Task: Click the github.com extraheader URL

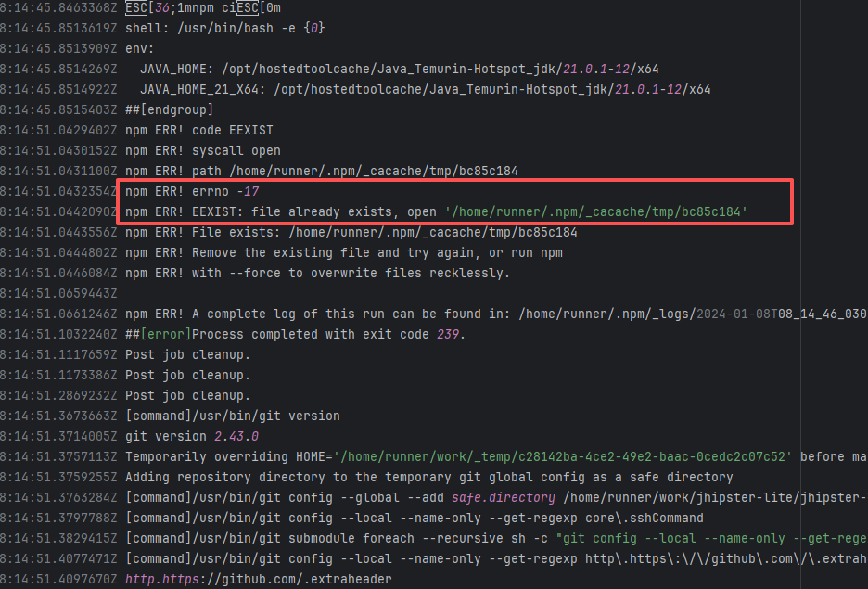Action: click(x=258, y=580)
